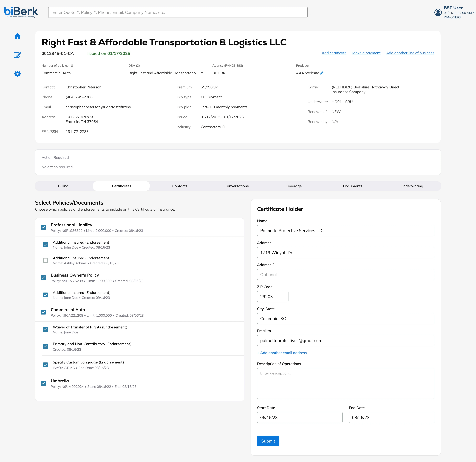
Task: Click the Email to field
Action: [x=346, y=341]
